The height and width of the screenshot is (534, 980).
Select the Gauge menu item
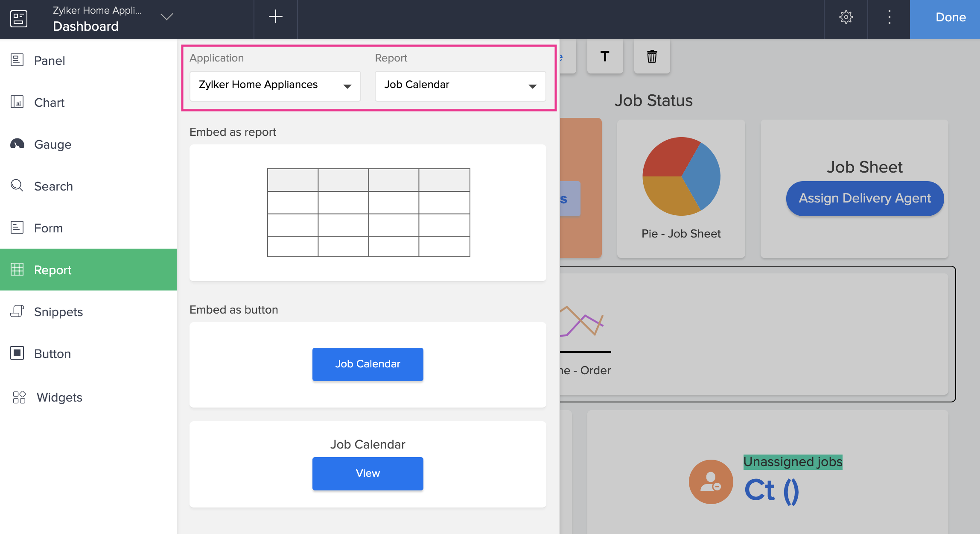(88, 144)
